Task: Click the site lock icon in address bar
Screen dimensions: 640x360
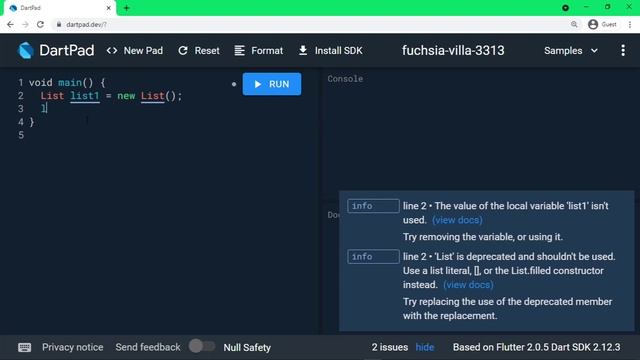Action: 59,24
